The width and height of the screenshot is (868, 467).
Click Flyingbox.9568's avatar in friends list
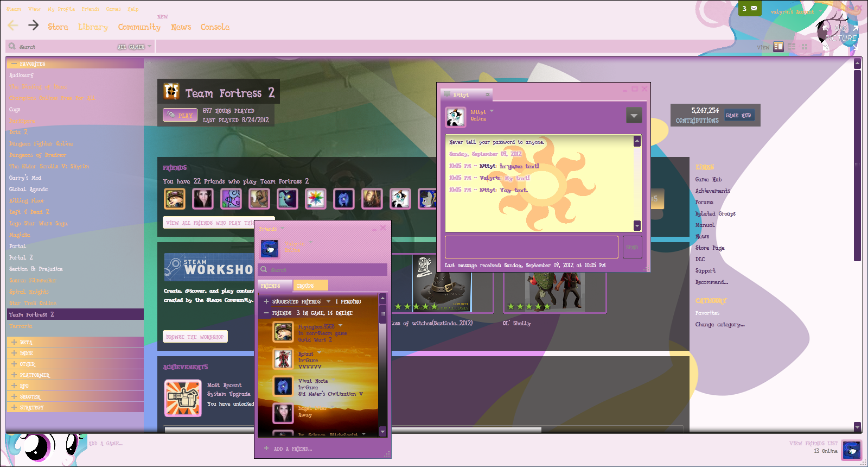coord(283,332)
